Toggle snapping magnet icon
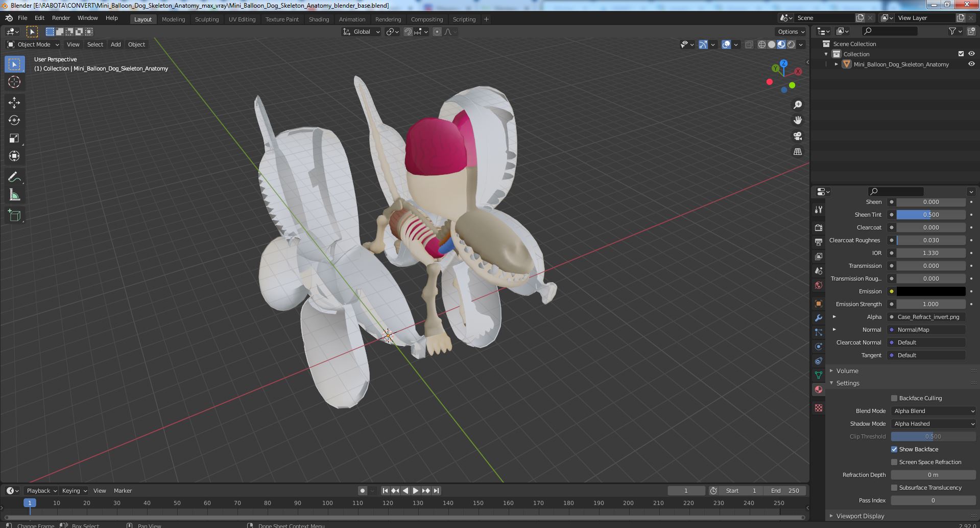980x528 pixels. click(408, 32)
